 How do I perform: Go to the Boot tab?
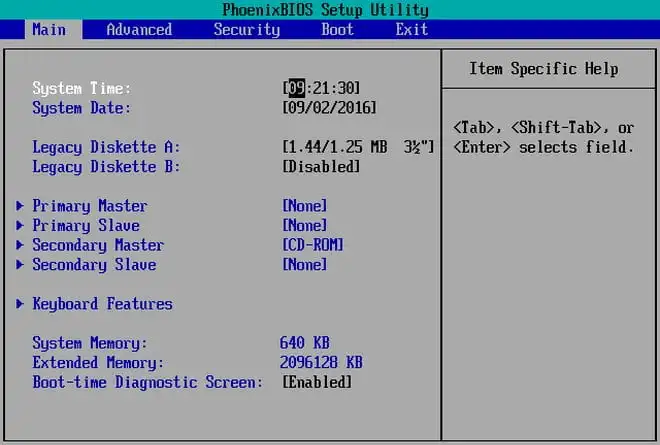point(337,29)
